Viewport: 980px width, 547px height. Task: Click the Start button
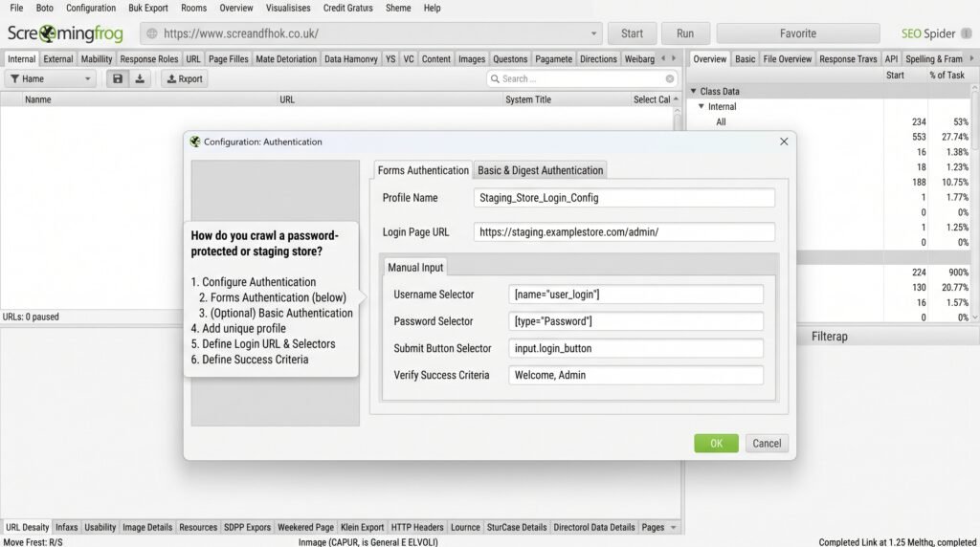pos(632,33)
